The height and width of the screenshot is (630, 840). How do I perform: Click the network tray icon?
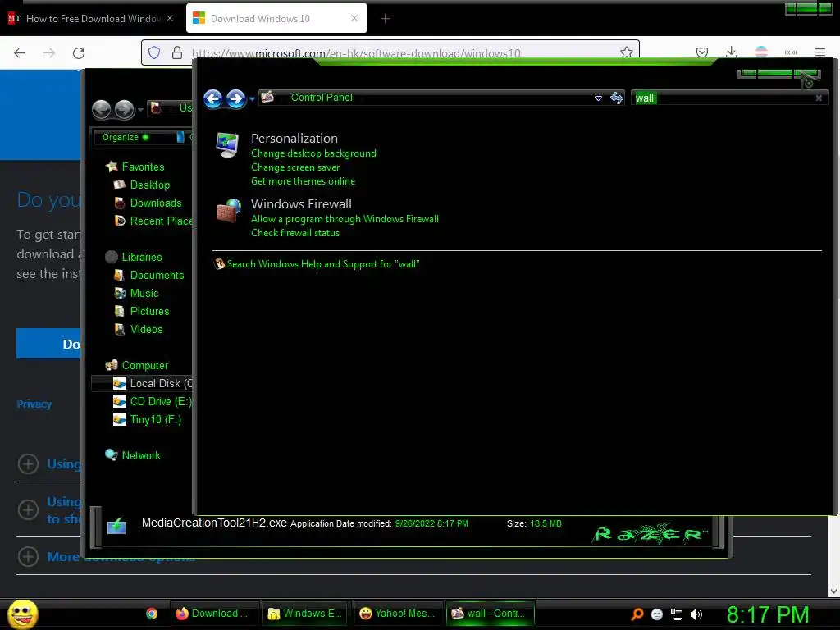click(677, 614)
